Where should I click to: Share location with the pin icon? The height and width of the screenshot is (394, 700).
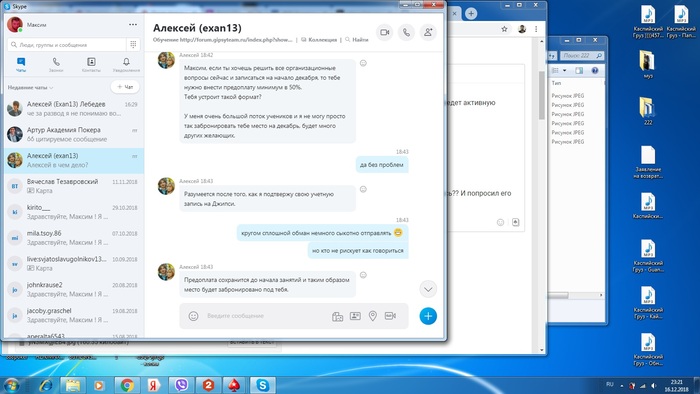[373, 316]
